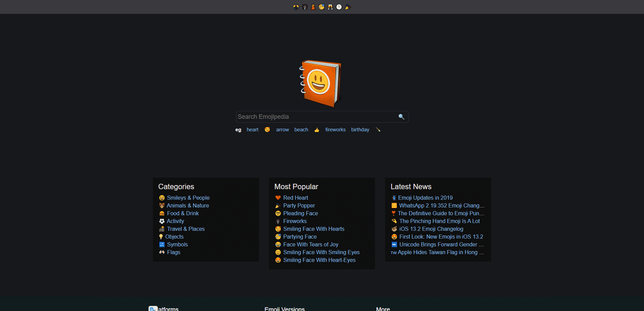Open the Pleading Face emoji page
The image size is (644, 311).
(x=301, y=213)
